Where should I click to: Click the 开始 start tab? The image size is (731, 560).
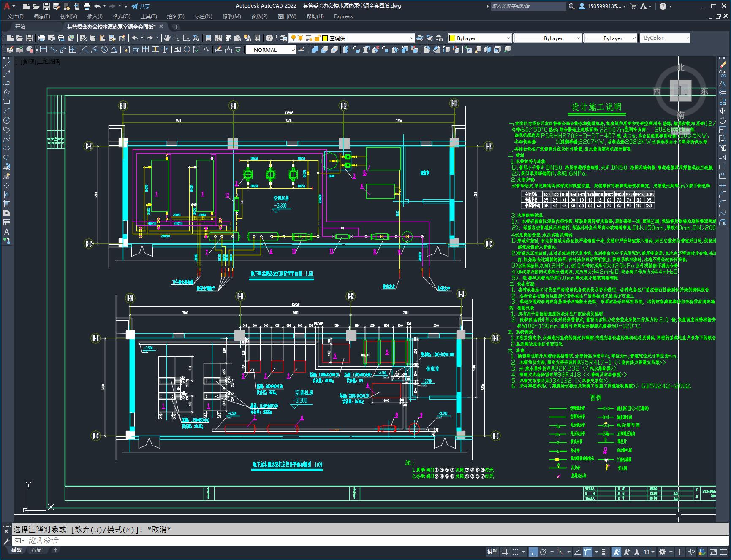coord(20,27)
